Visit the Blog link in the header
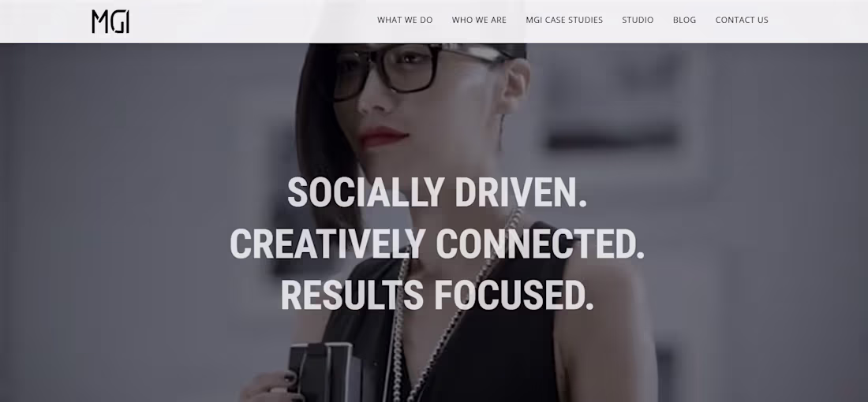The image size is (868, 402). [684, 20]
